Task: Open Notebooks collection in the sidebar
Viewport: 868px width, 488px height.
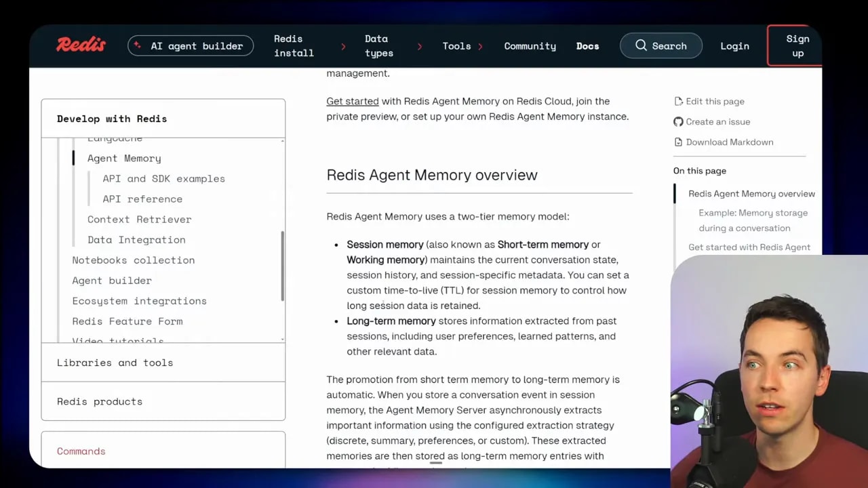Action: coord(133,260)
